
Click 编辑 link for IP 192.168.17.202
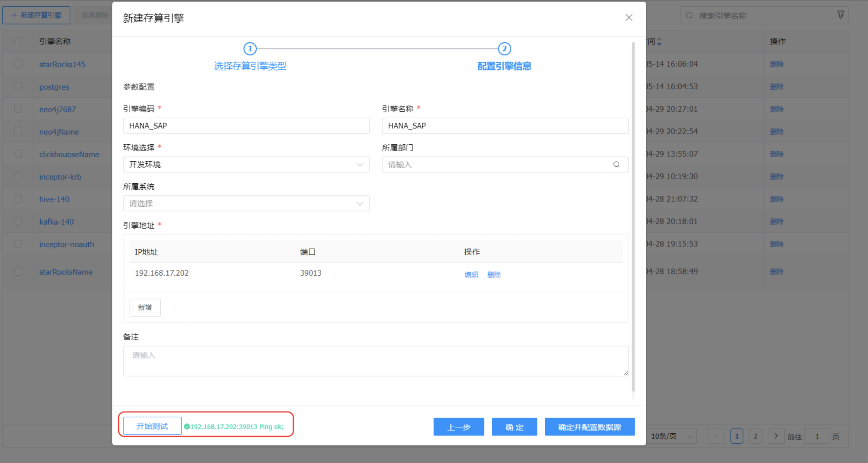(x=471, y=274)
